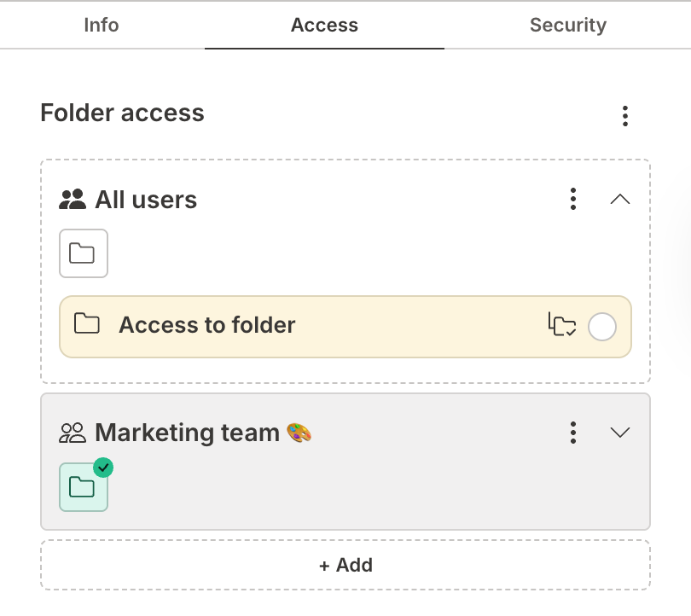Collapse the All users section
Image resolution: width=691 pixels, height=616 pixels.
[x=621, y=199]
